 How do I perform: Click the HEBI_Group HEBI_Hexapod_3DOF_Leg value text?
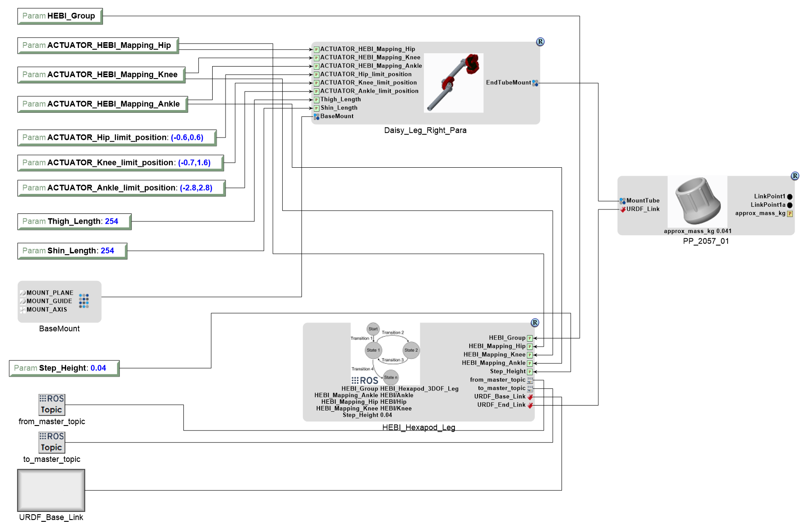click(x=400, y=389)
